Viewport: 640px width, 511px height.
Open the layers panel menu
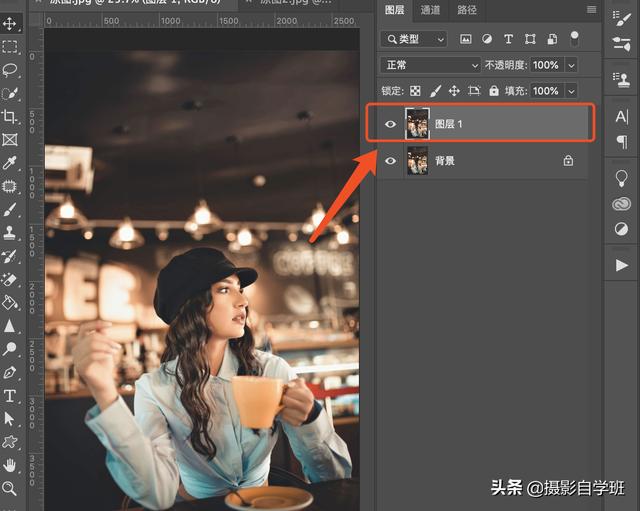591,9
